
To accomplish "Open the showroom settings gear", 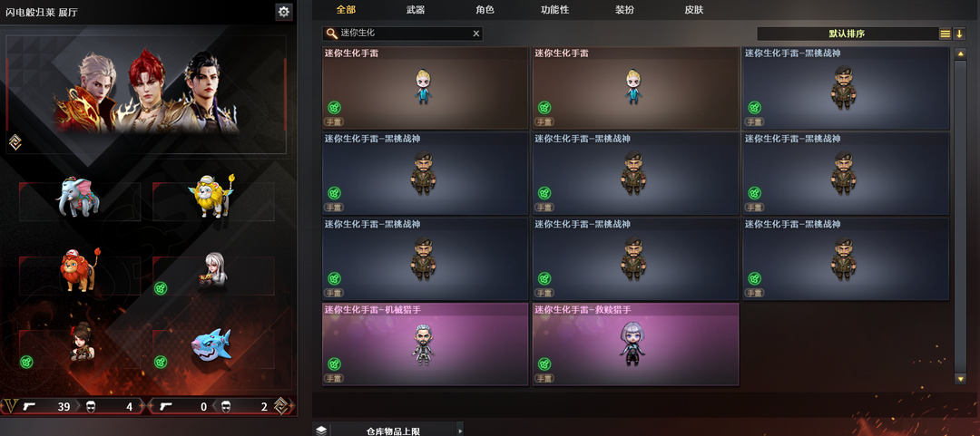I will point(284,11).
